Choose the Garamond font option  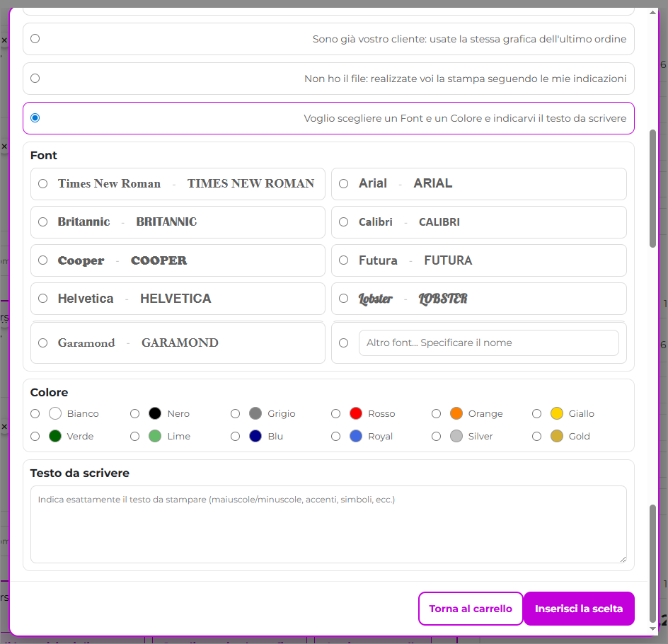43,343
